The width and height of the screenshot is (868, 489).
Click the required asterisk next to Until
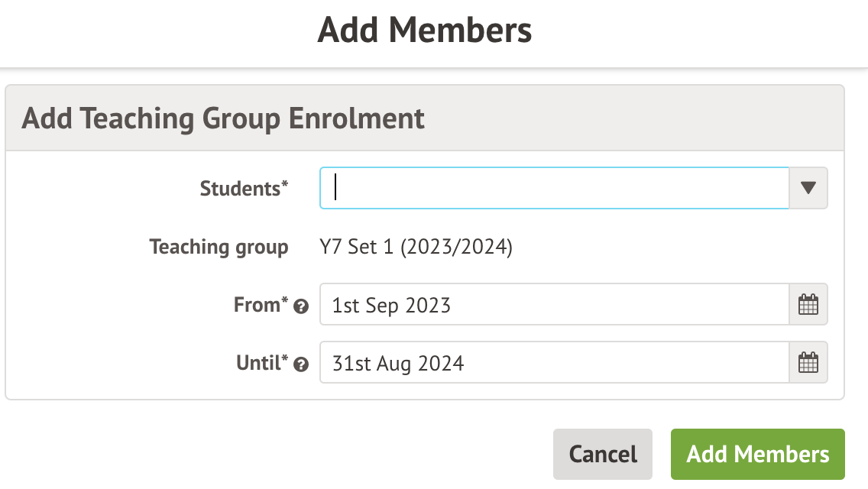click(285, 359)
